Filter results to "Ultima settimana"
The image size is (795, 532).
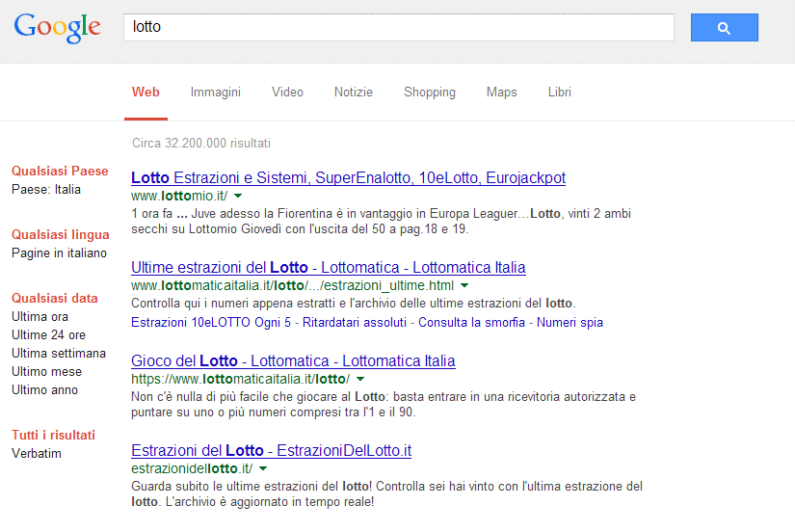tap(59, 354)
